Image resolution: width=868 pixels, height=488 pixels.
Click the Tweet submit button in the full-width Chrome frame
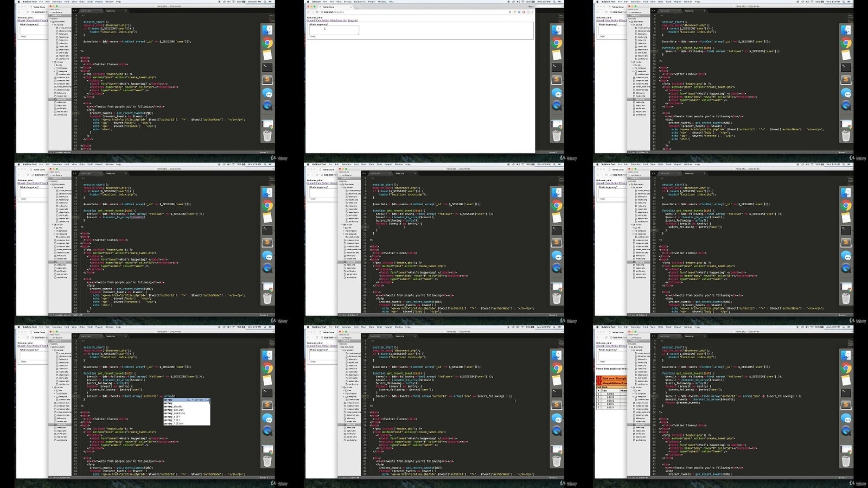[312, 36]
